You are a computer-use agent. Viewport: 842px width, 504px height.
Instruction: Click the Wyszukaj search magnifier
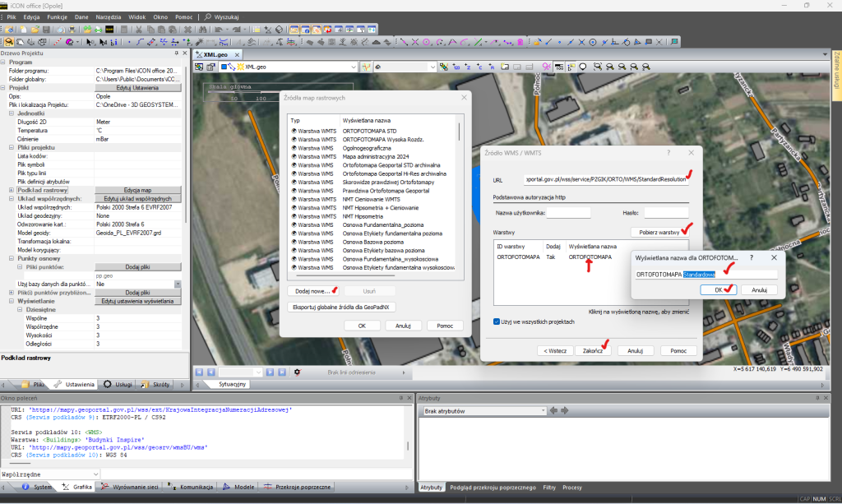pos(206,16)
